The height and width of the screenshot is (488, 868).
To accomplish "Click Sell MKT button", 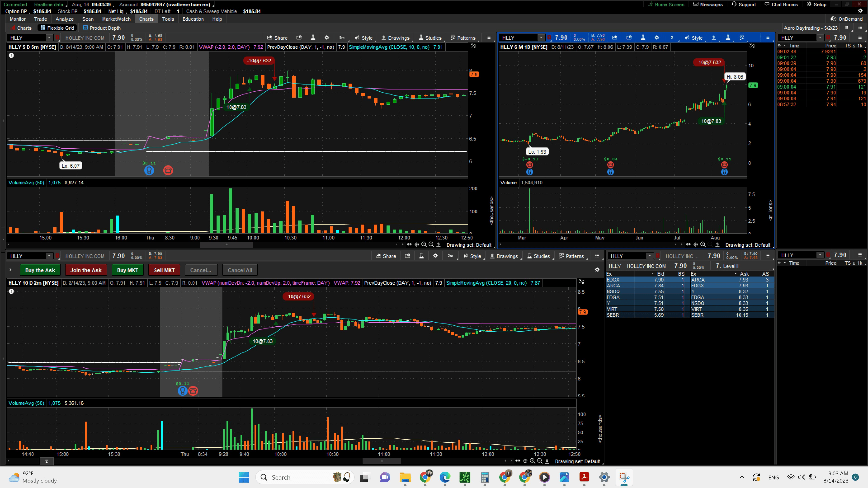I will [x=164, y=270].
